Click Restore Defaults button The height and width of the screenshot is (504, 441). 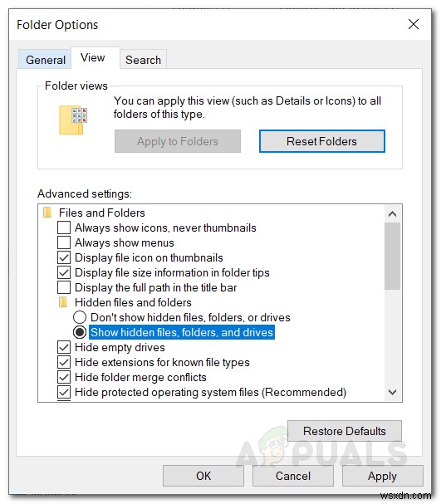pyautogui.click(x=345, y=431)
